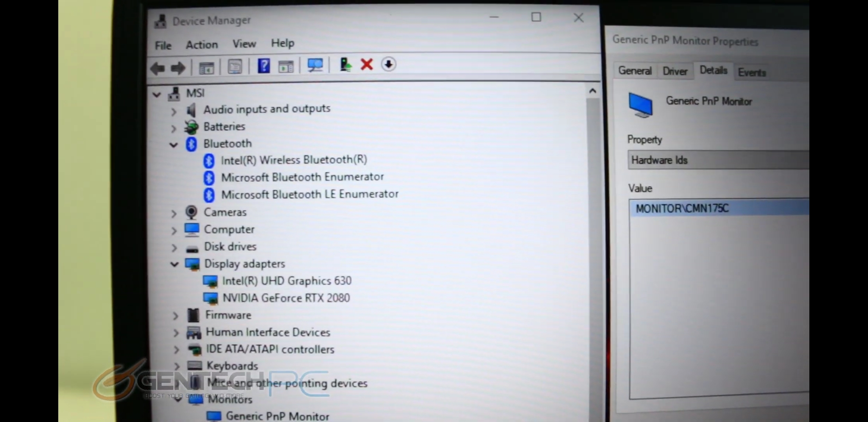Expand Human Interface Devices category
Viewport: 868px width, 422px height.
(176, 333)
